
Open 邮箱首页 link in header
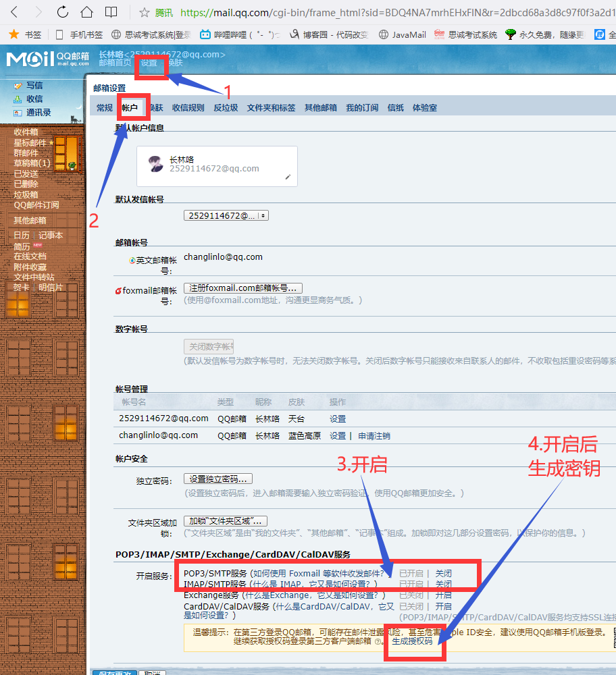click(115, 63)
